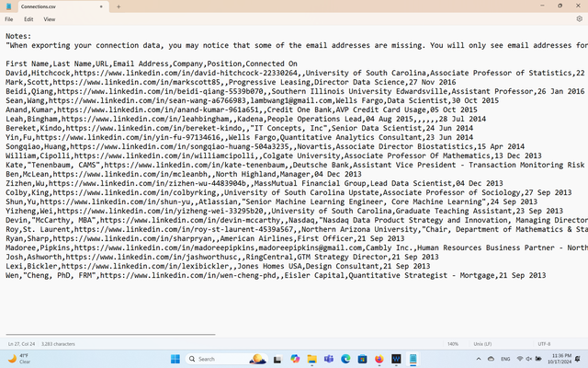Click the Madoree,Pipkins row
Screen dimensions: 588x368
click(297, 247)
